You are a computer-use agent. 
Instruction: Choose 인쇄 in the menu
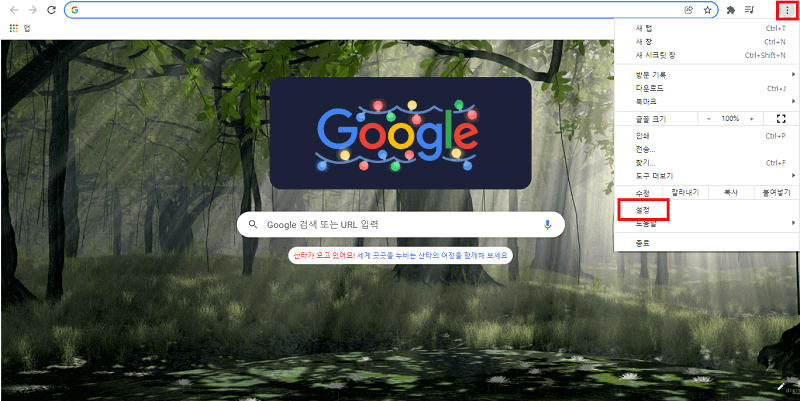[707, 136]
